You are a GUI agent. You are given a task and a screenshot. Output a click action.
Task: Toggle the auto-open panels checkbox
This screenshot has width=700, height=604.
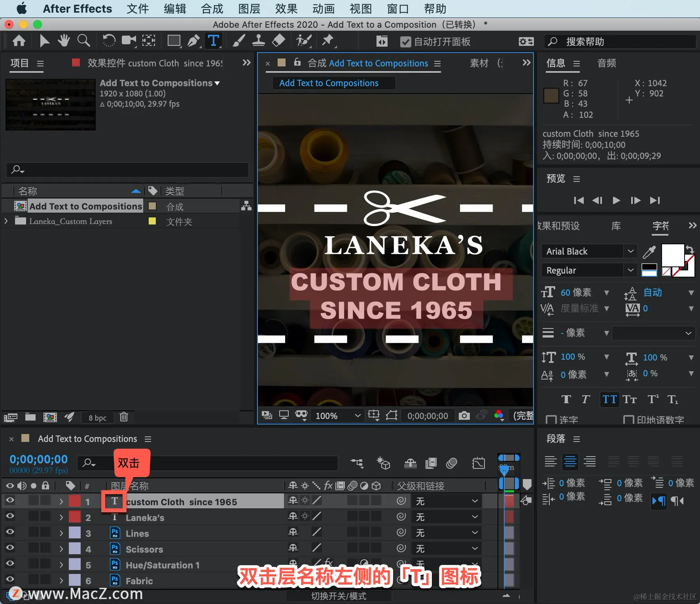tap(405, 42)
